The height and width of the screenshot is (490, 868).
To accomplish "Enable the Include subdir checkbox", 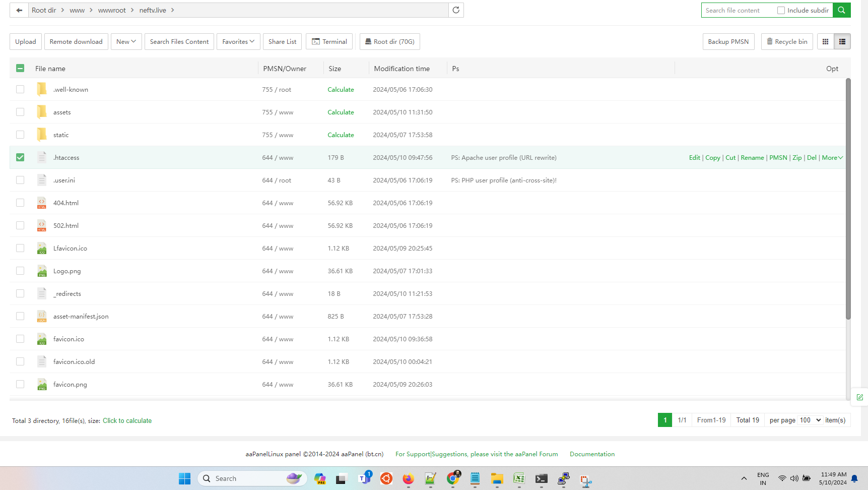I will point(781,10).
